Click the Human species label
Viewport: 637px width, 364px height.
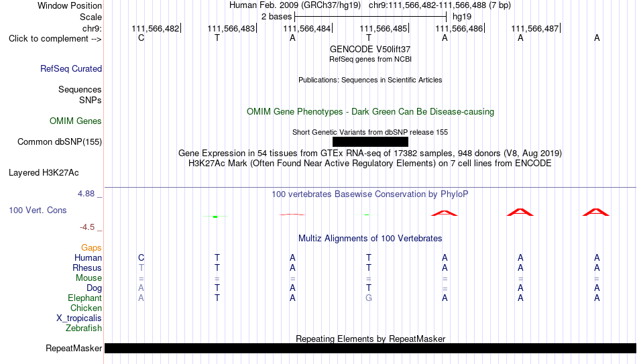[88, 258]
